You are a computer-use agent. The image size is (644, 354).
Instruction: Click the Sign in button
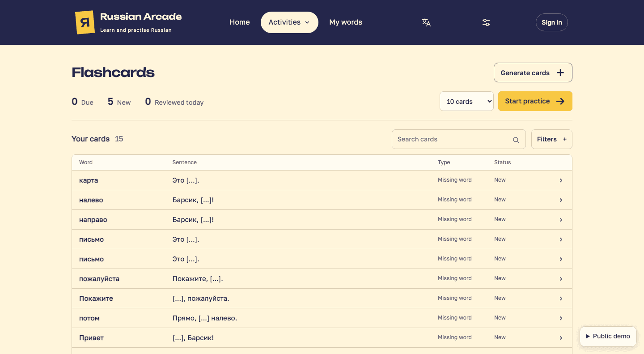pos(552,22)
